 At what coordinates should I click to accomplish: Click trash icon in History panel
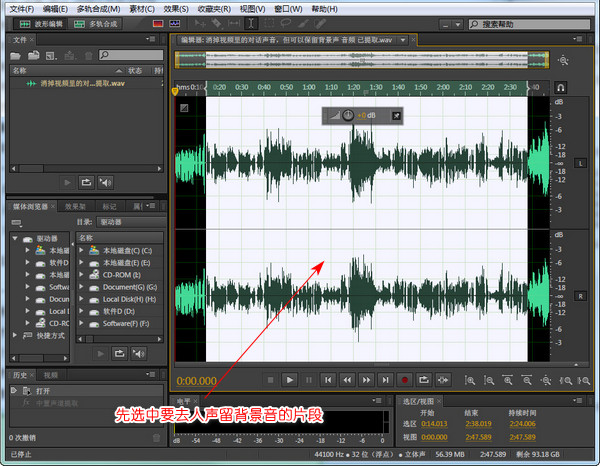pos(156,438)
